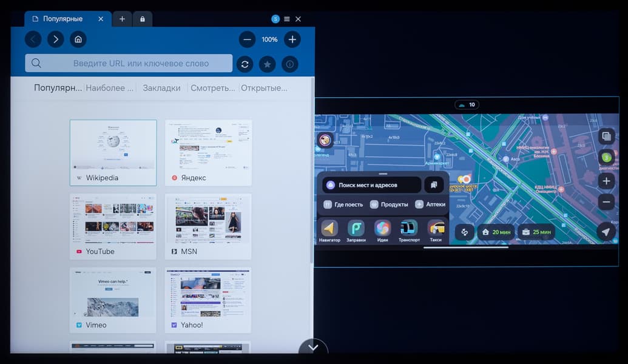The width and height of the screenshot is (628, 364).
Task: Open the YouTube thumbnail
Action: pos(113,227)
